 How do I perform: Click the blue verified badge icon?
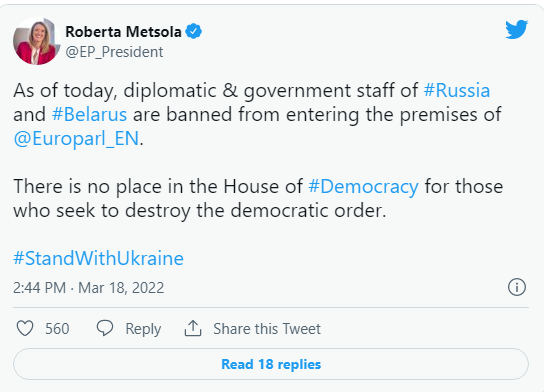coord(194,31)
